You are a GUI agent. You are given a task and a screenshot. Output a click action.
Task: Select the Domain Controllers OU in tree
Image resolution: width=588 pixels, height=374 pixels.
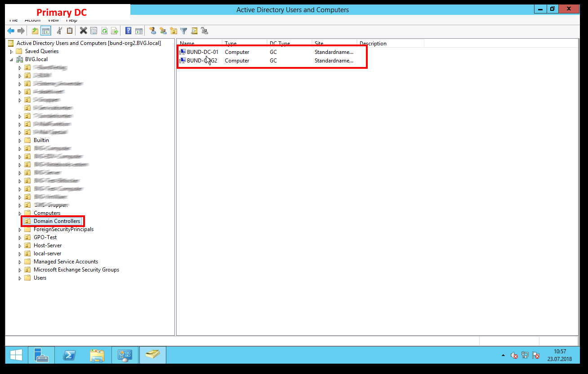[57, 221]
